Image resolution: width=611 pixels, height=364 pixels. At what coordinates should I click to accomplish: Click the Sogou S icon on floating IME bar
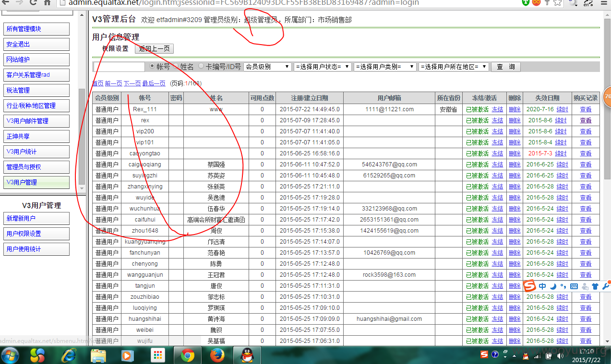pyautogui.click(x=529, y=286)
